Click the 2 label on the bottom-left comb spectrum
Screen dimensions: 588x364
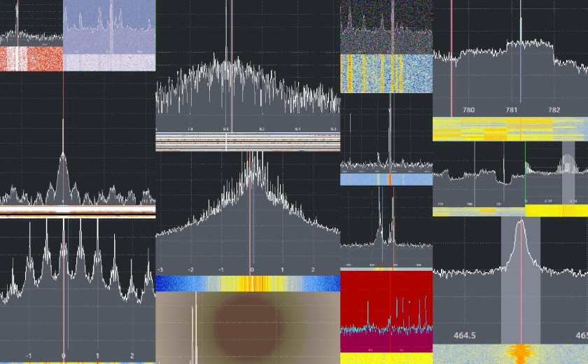[x=132, y=356]
